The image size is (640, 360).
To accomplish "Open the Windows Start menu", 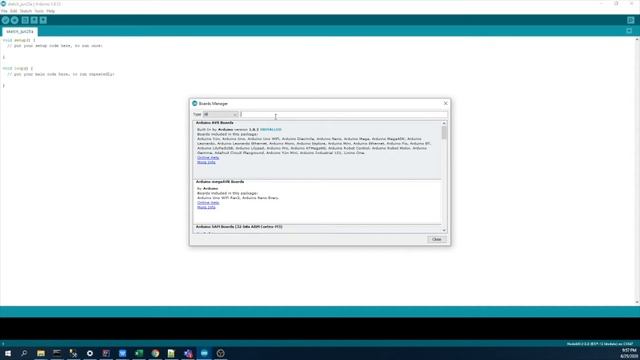I will 8,353.
